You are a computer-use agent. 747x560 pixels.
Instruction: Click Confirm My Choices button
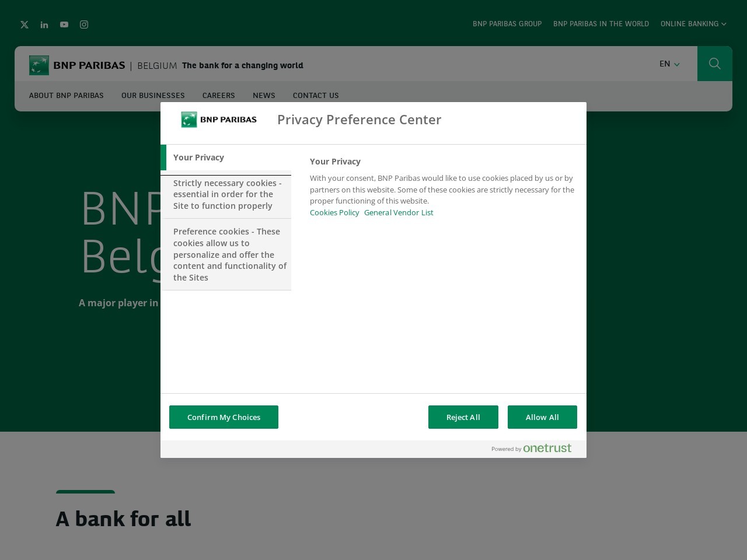click(224, 417)
